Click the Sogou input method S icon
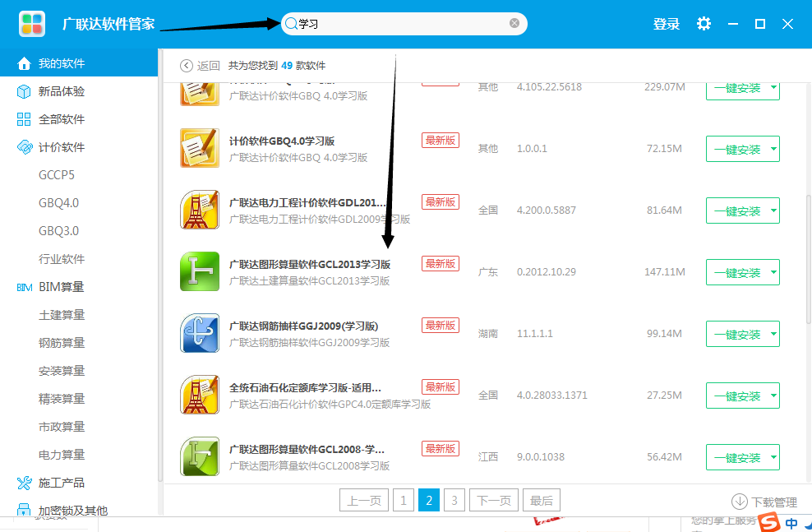The height and width of the screenshot is (532, 812). pyautogui.click(x=769, y=521)
